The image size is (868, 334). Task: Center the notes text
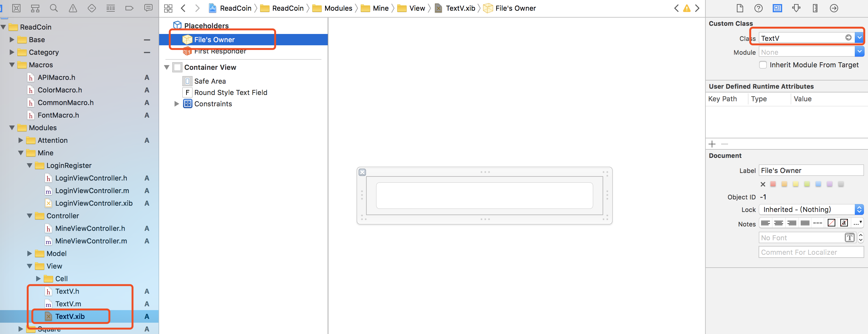[779, 223]
